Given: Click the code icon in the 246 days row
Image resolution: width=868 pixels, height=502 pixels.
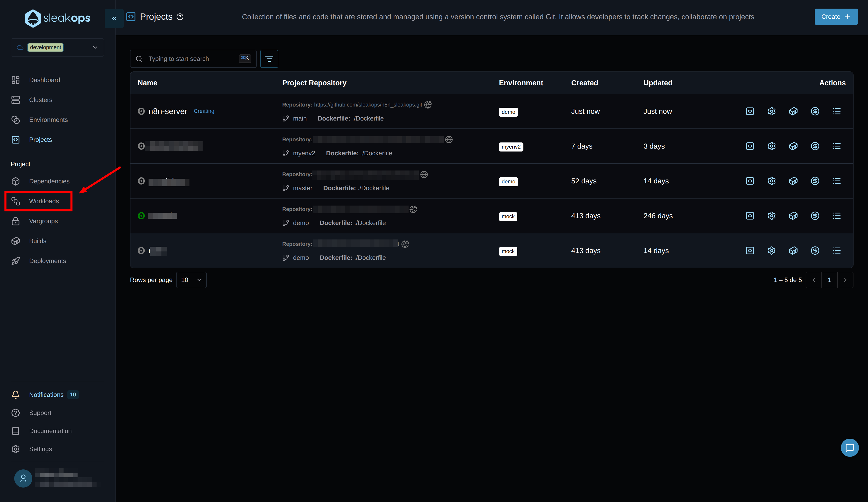Looking at the screenshot, I should [x=750, y=216].
